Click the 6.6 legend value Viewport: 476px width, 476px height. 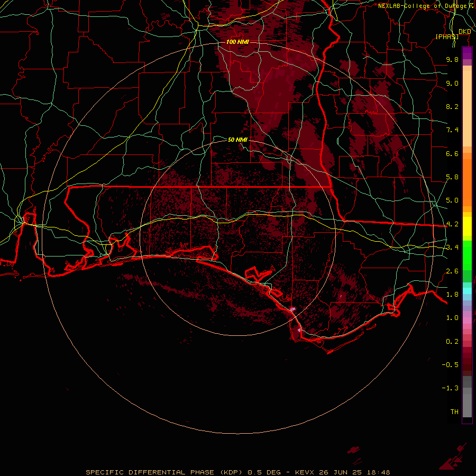pos(452,153)
